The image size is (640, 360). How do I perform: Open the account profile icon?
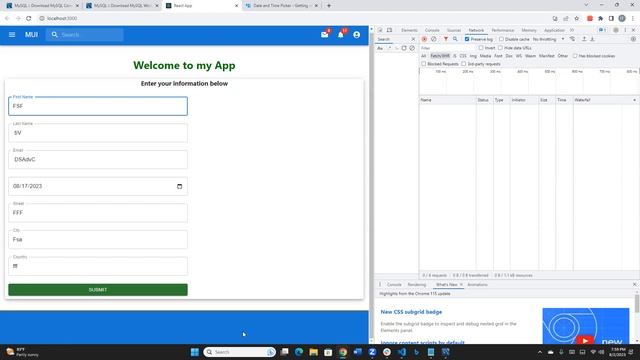[357, 35]
